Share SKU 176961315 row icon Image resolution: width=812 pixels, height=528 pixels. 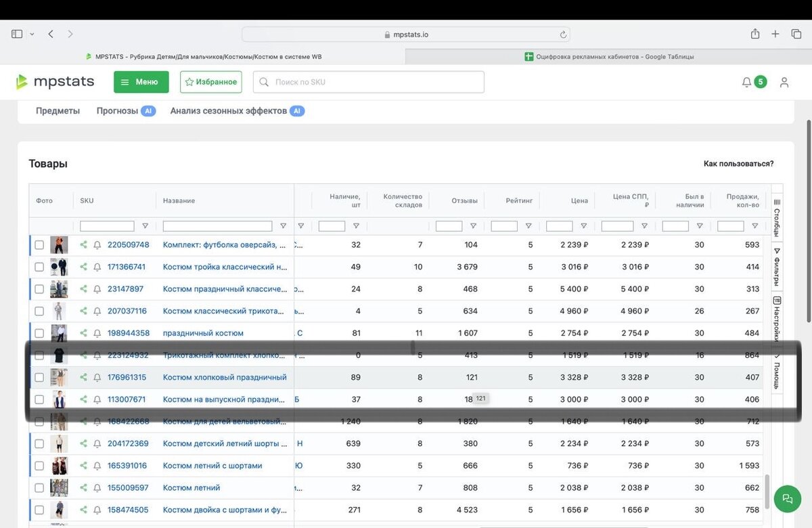pos(84,377)
